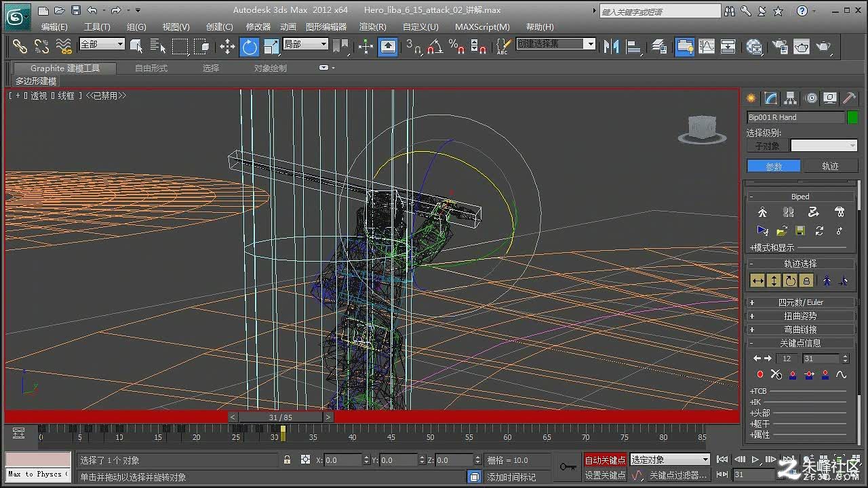The height and width of the screenshot is (488, 868).
Task: Toggle the 自动关键点 auto key button
Action: click(x=605, y=460)
